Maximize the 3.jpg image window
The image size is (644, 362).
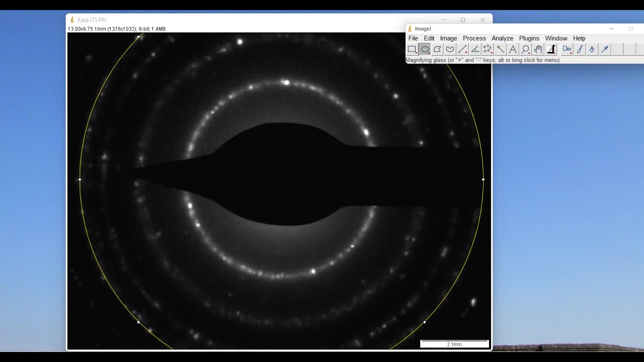[x=463, y=20]
